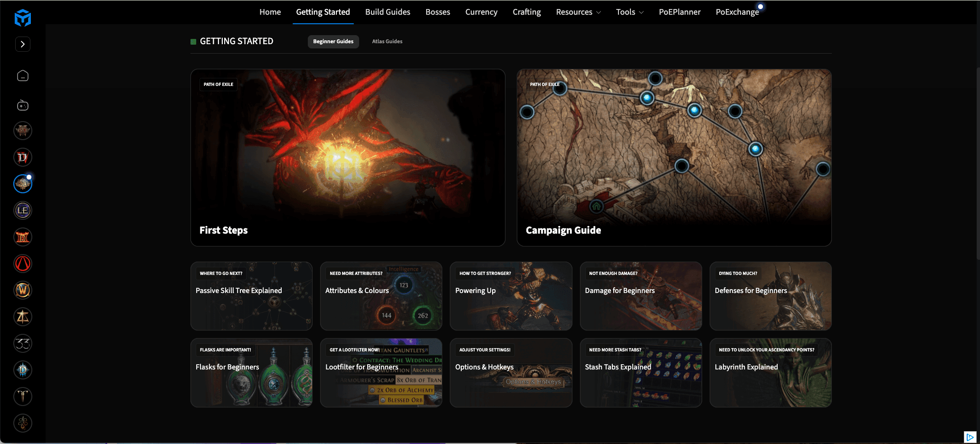Switch to the Beginner Guides tab

[333, 41]
